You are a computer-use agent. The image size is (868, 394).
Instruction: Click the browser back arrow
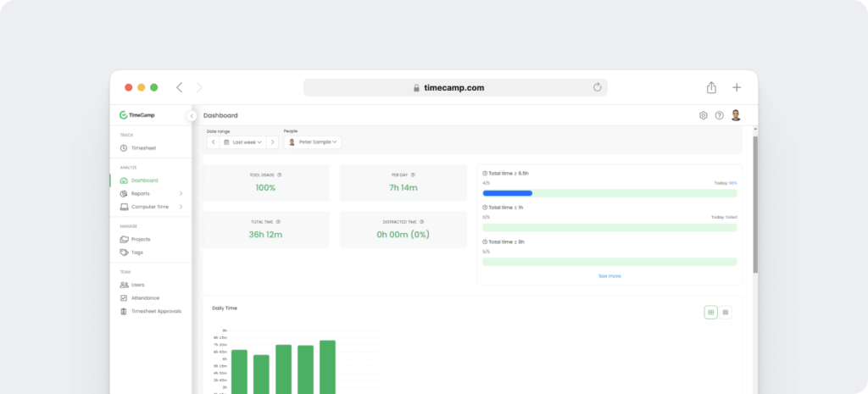point(180,87)
